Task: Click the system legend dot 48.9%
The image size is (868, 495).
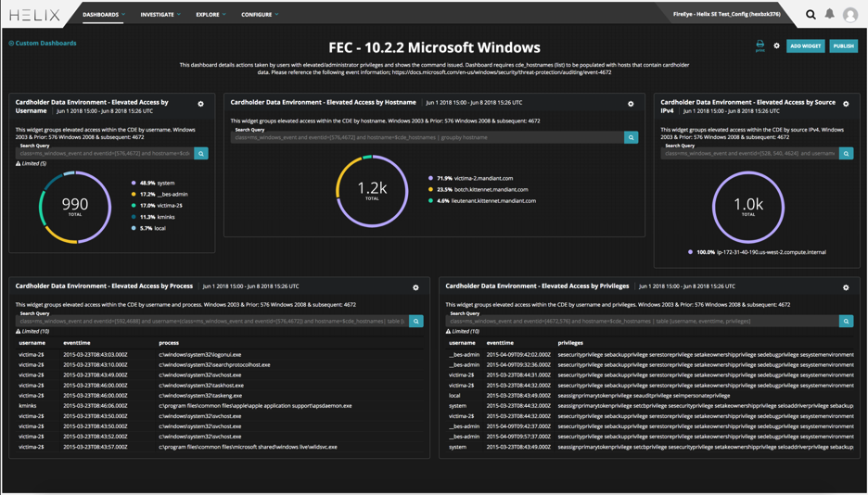Action: [x=134, y=183]
